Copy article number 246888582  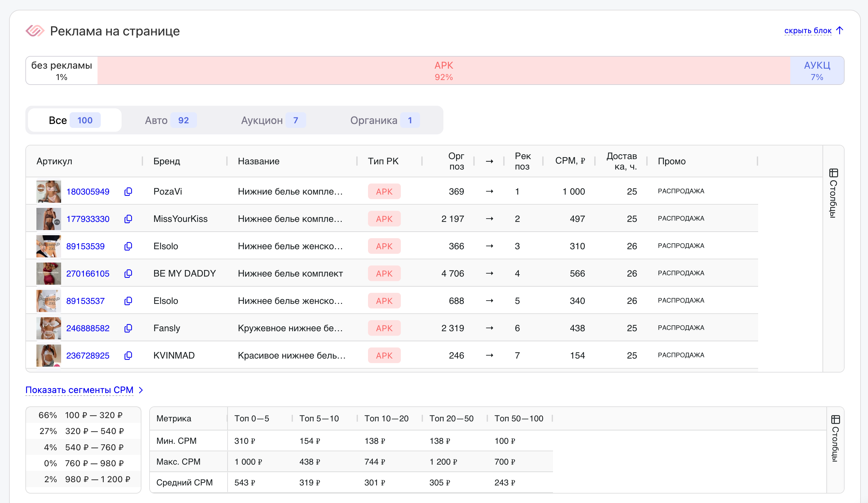tap(128, 328)
